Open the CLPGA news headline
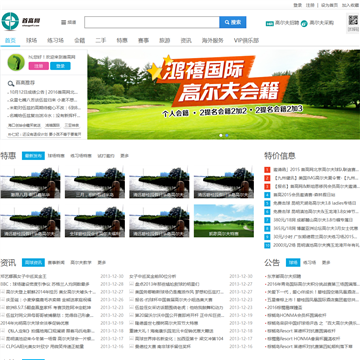 pos(45,346)
